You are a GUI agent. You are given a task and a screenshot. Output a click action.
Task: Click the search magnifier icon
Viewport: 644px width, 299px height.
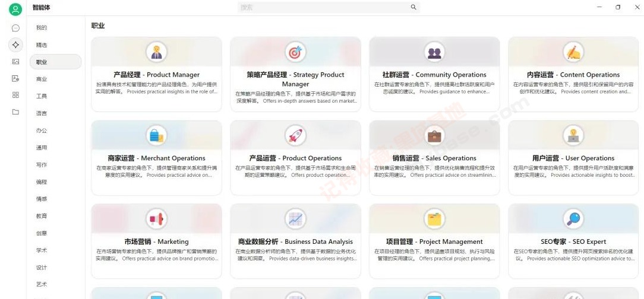click(413, 7)
